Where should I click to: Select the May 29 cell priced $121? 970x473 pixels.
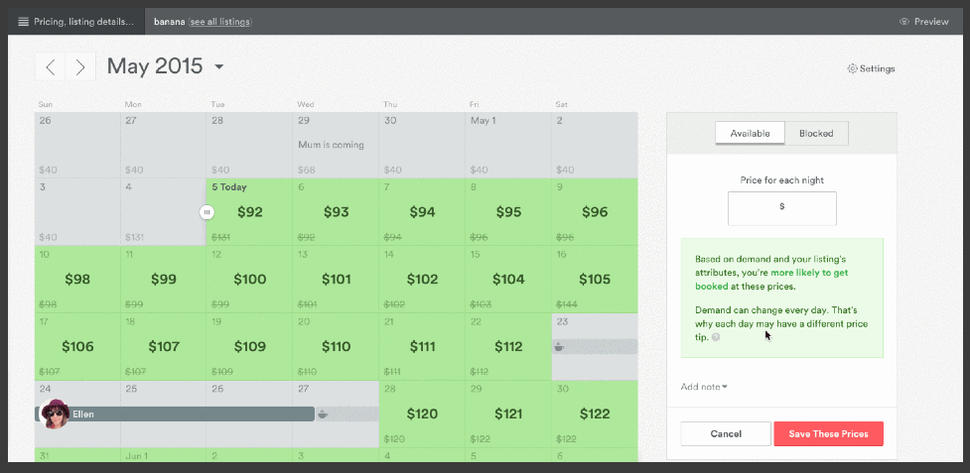pyautogui.click(x=509, y=414)
